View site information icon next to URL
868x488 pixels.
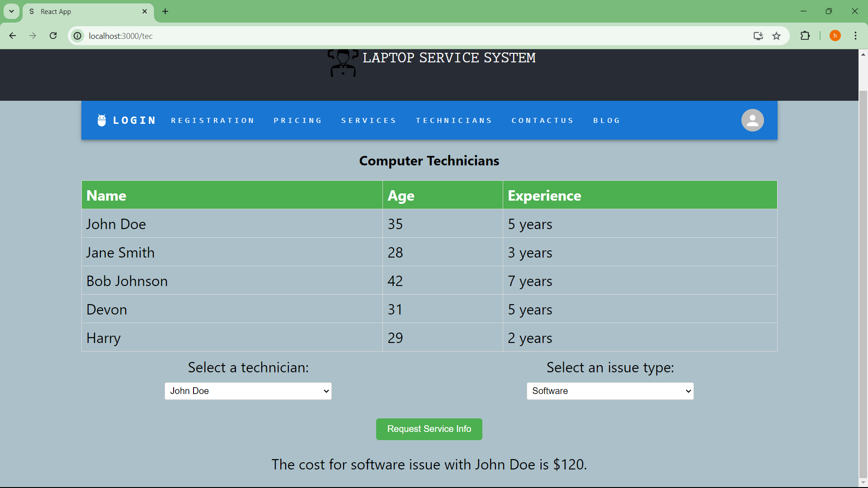pyautogui.click(x=78, y=36)
